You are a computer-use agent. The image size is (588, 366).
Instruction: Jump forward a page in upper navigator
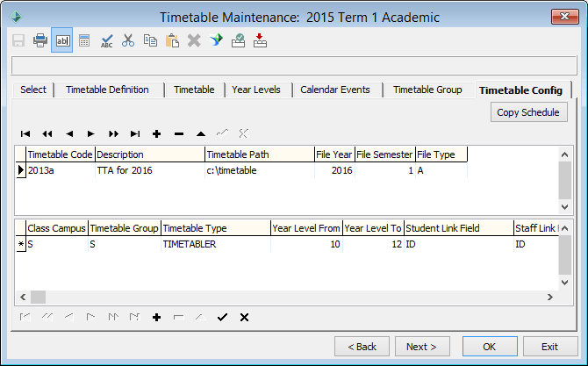click(113, 134)
